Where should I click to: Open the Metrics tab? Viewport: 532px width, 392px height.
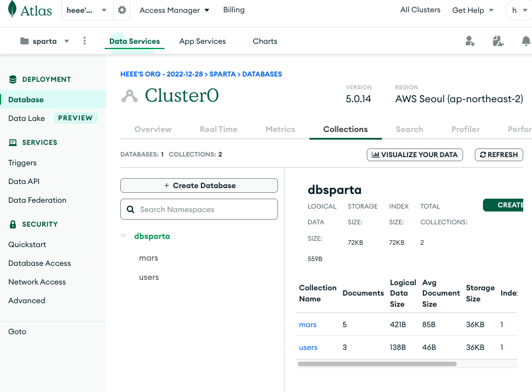[280, 129]
